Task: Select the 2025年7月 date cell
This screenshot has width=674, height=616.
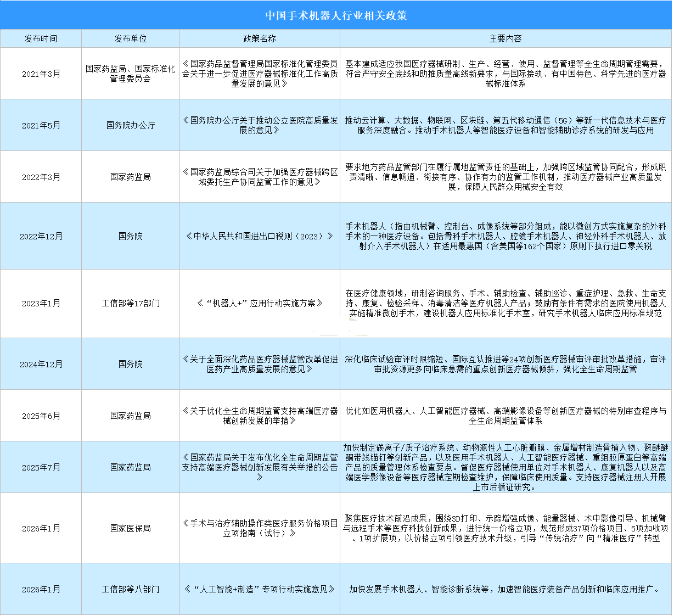Action: (41, 467)
